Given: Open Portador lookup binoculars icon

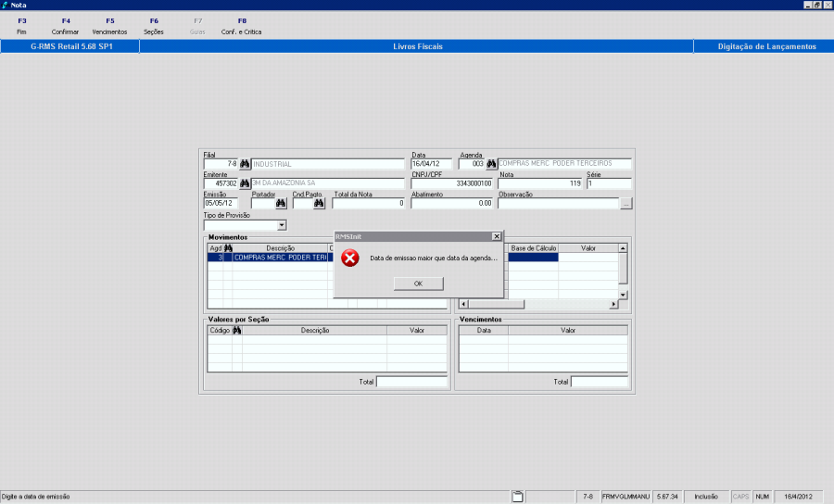Looking at the screenshot, I should (281, 203).
